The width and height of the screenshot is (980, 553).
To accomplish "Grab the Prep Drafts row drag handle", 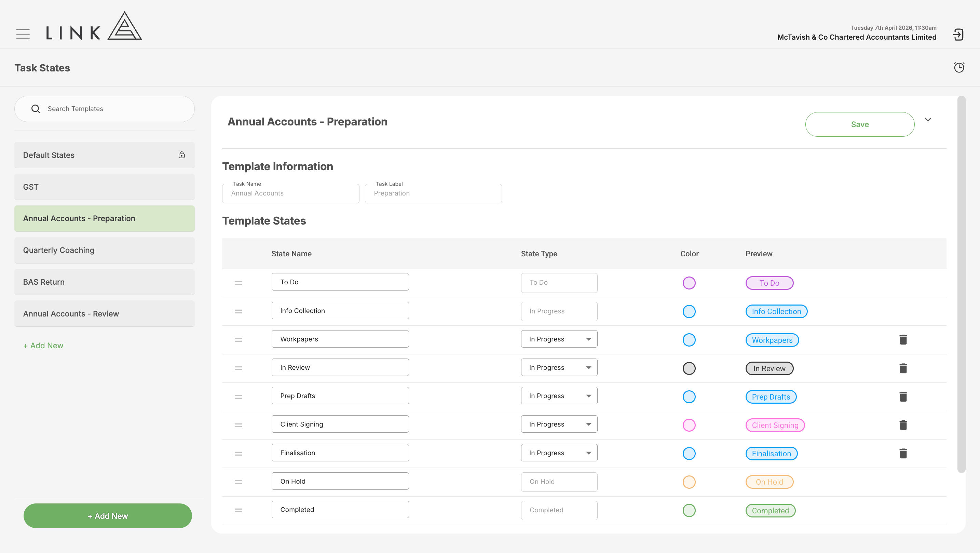I will click(239, 396).
